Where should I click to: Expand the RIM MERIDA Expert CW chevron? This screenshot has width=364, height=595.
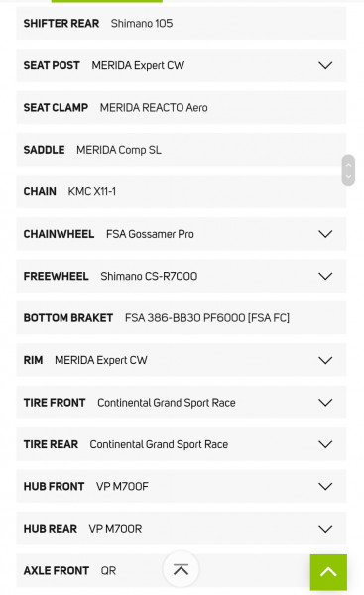click(x=325, y=361)
